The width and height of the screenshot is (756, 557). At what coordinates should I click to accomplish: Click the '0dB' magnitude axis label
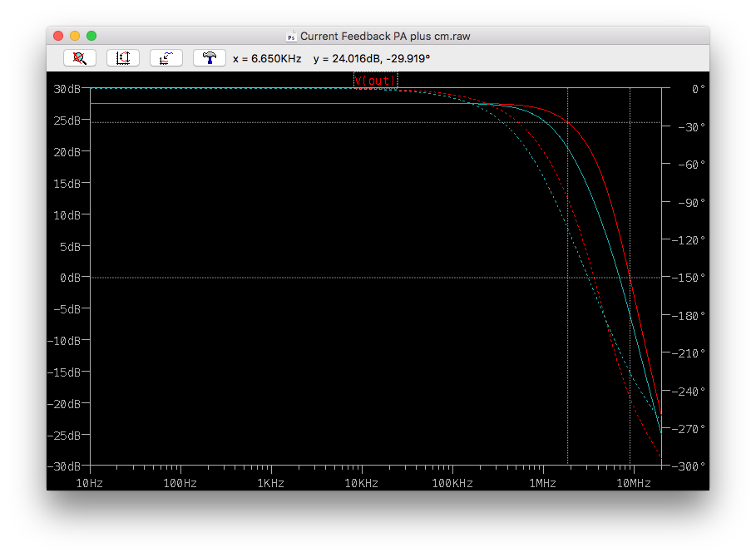coord(70,278)
